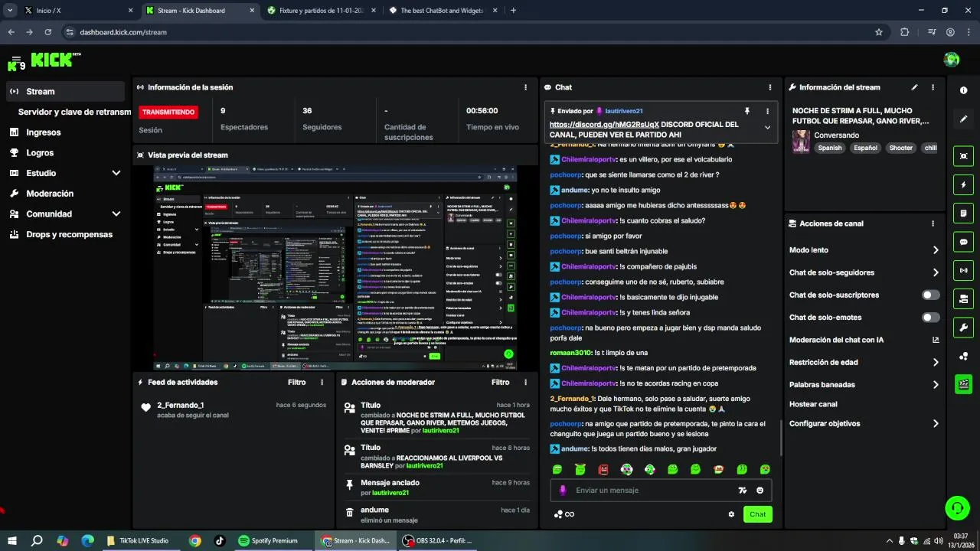980x551 pixels.
Task: Click the stream preview thumbnail
Action: (336, 268)
